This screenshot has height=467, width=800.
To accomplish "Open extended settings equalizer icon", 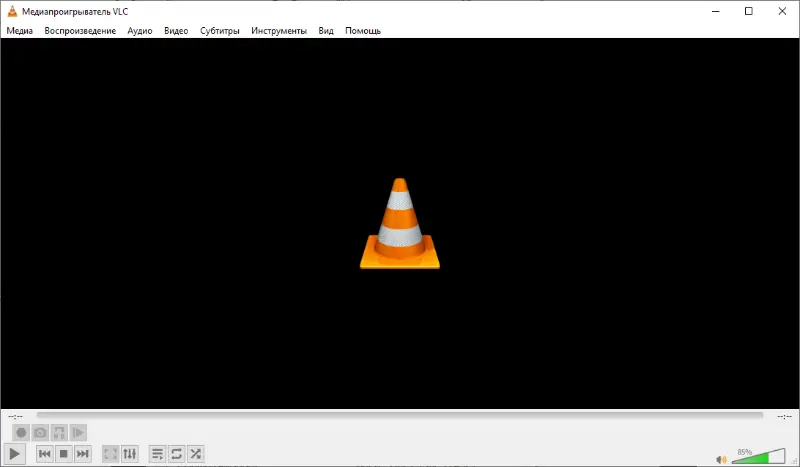I will 130,454.
